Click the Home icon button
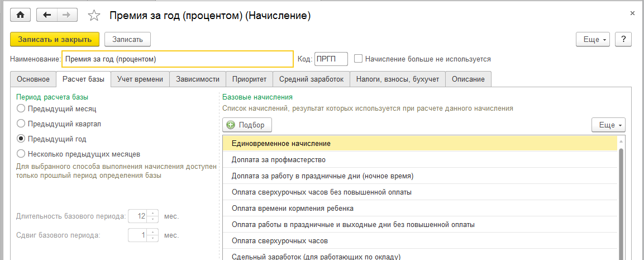This screenshot has width=644, height=260. click(x=21, y=16)
